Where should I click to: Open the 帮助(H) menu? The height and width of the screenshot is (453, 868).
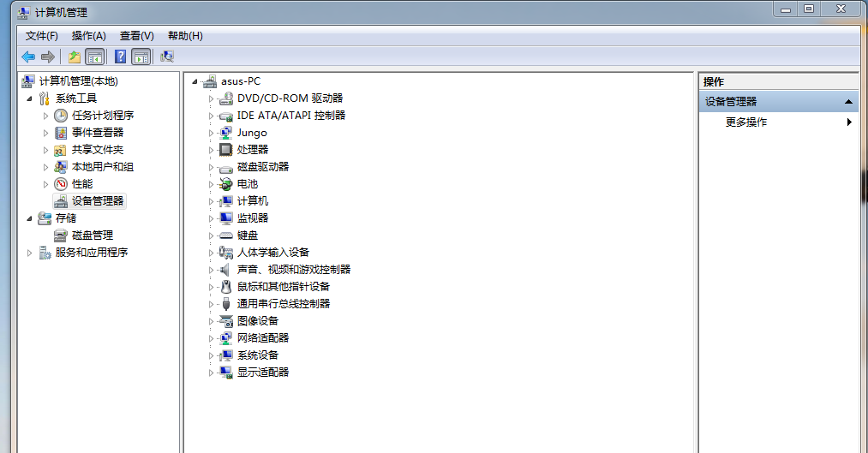pos(185,36)
